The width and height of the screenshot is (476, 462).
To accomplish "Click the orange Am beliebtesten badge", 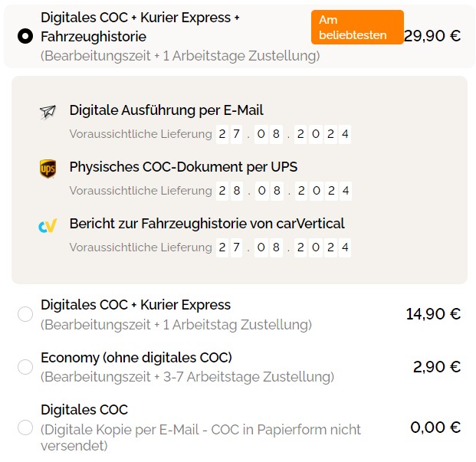I will (x=357, y=28).
